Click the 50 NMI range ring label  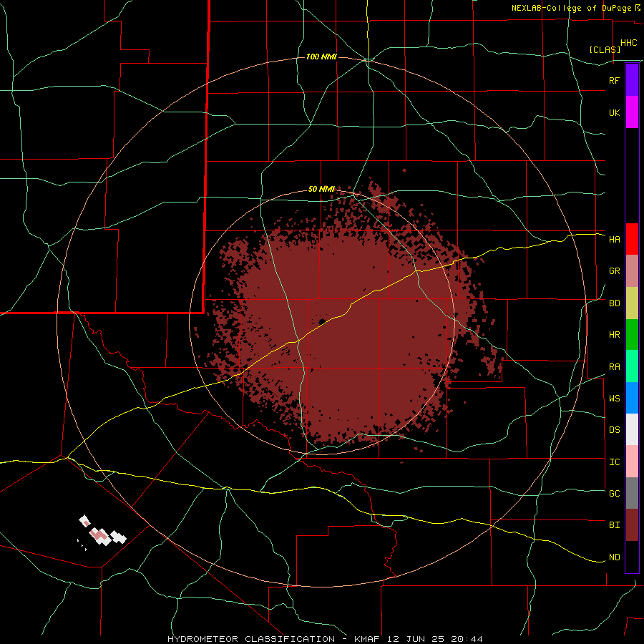coord(321,190)
